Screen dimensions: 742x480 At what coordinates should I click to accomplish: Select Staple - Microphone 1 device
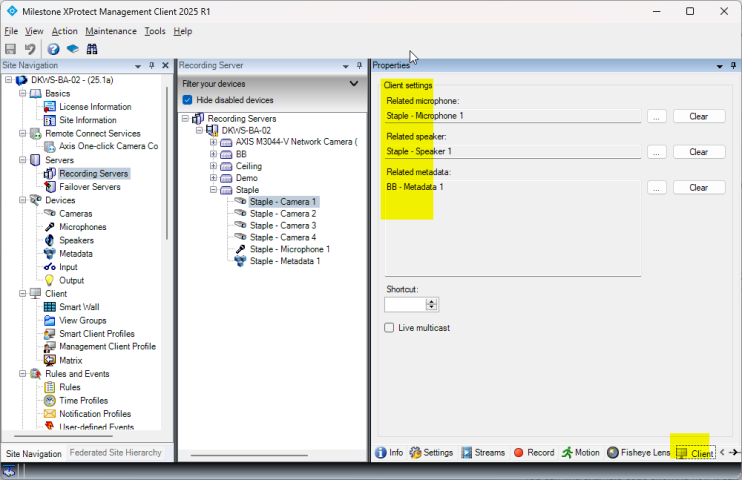[289, 249]
